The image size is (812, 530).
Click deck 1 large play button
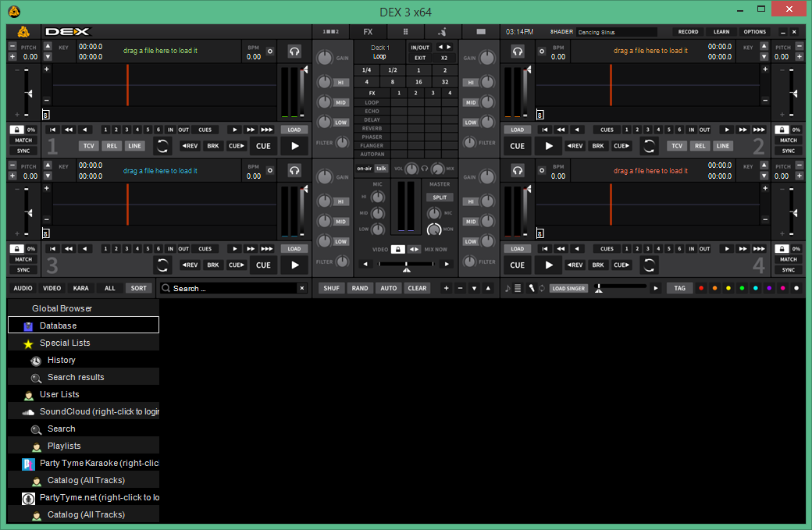click(x=294, y=146)
